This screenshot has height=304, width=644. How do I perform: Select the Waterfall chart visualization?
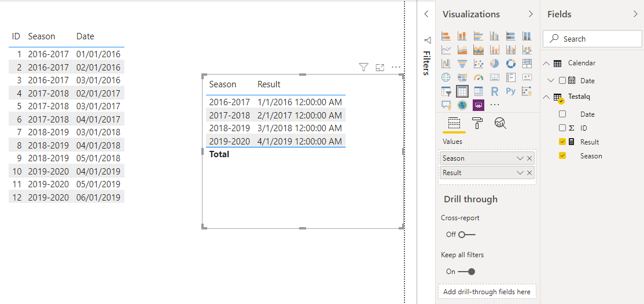446,64
